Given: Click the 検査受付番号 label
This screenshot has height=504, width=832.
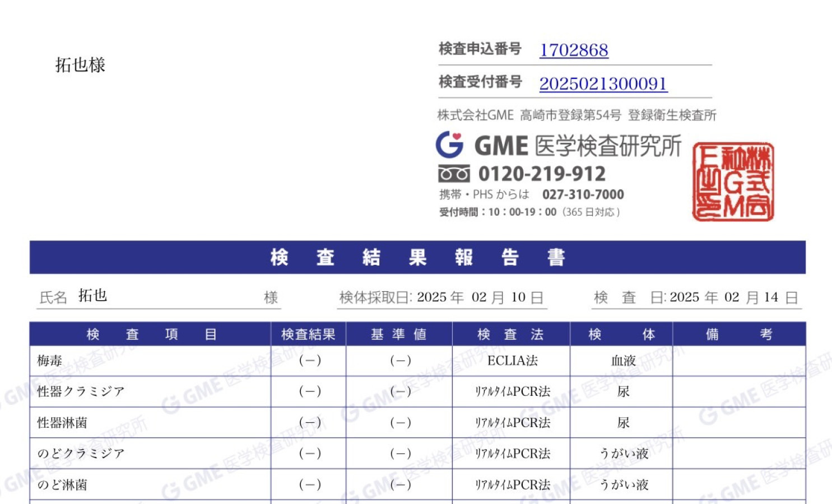Looking at the screenshot, I should (480, 82).
